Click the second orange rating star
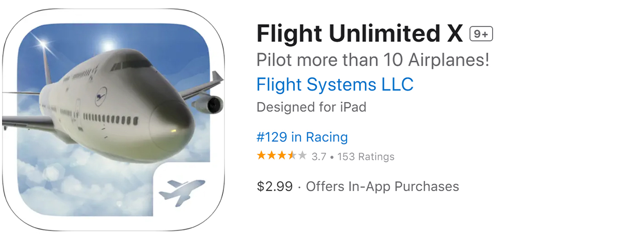 pos(271,155)
